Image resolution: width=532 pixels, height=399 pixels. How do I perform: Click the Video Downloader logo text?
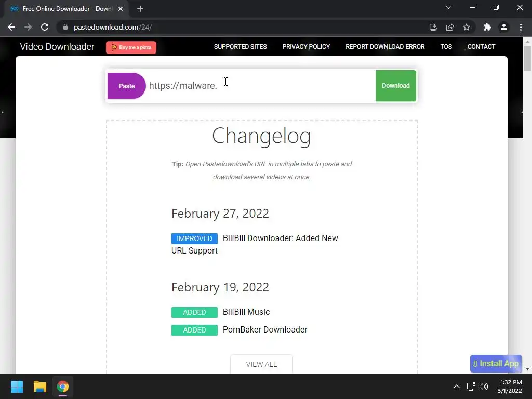pyautogui.click(x=57, y=46)
